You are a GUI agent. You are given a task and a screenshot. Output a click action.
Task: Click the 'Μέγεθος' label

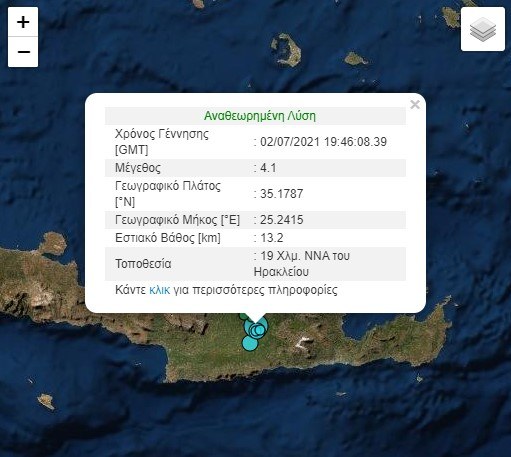138,168
